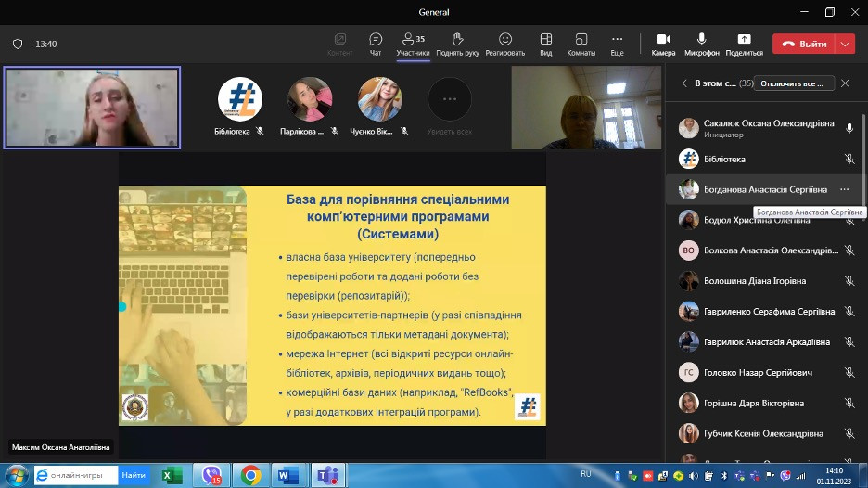The width and height of the screenshot is (868, 488).
Task: Click the Отключить все mute-all button
Action: (794, 83)
